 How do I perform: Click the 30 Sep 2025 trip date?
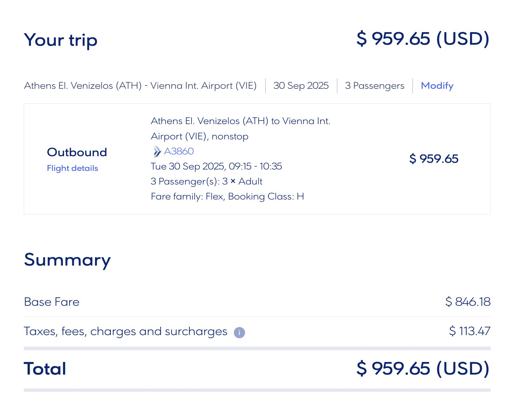point(301,86)
